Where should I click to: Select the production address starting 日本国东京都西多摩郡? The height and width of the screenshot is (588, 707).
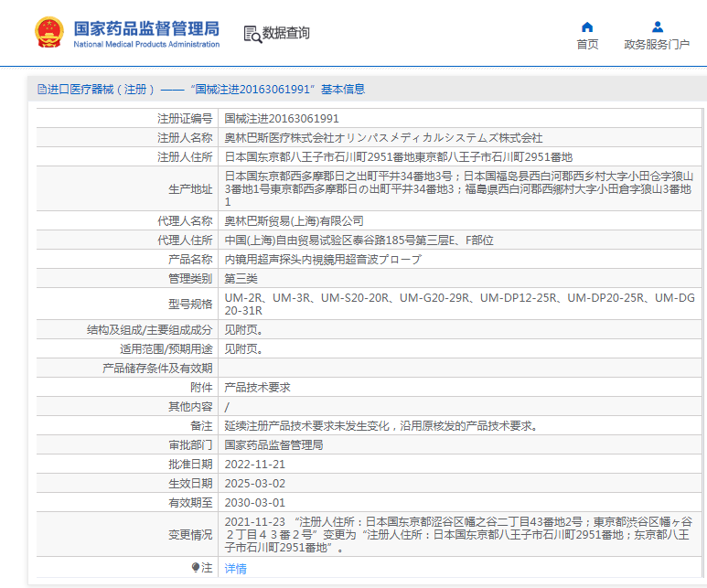[x=459, y=189]
